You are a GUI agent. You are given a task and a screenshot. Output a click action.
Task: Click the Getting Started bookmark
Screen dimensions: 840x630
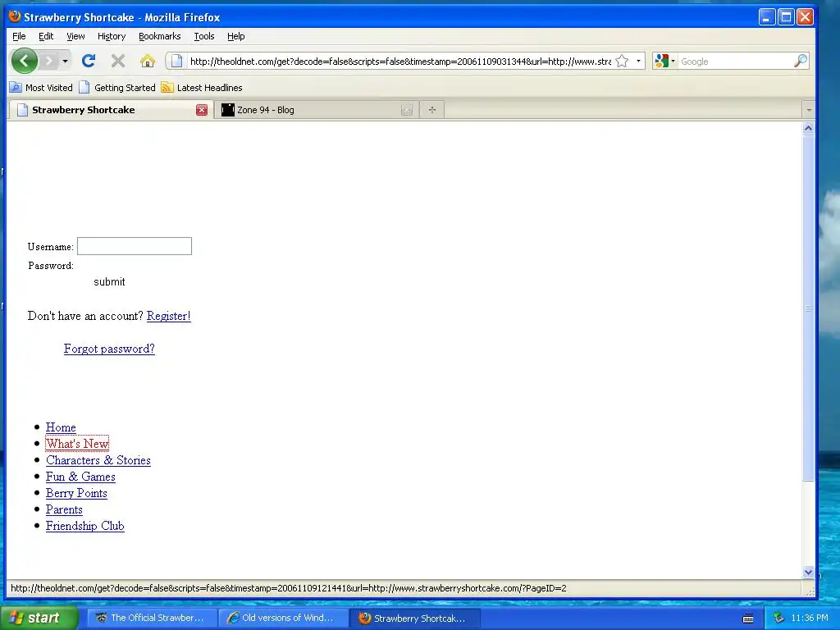click(x=117, y=88)
